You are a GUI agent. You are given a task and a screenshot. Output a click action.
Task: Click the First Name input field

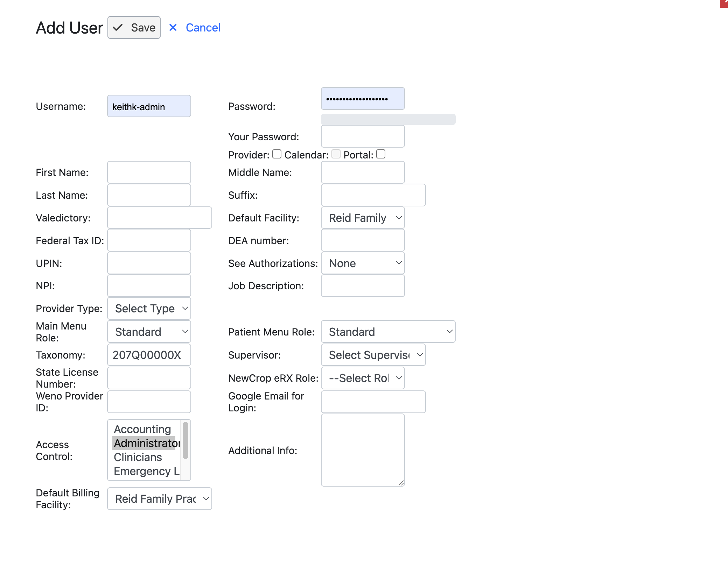(149, 172)
